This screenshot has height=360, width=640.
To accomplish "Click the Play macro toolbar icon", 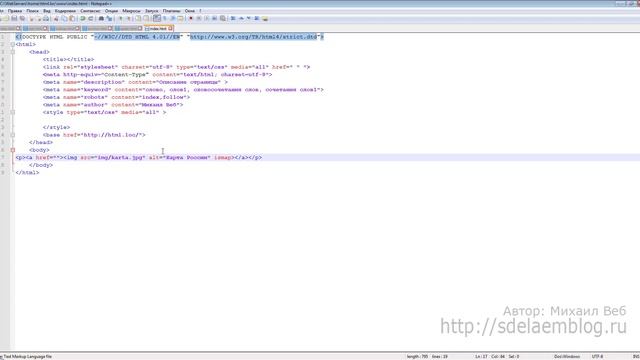I will tap(207, 18).
